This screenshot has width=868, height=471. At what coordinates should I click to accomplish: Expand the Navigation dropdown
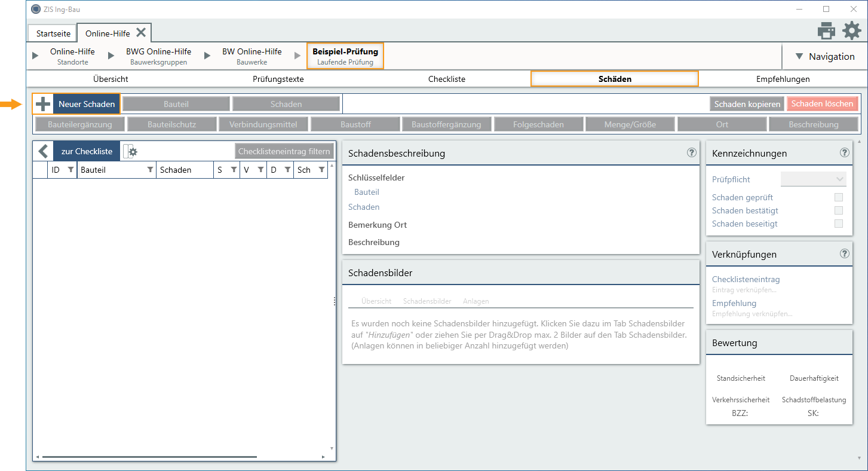click(824, 56)
